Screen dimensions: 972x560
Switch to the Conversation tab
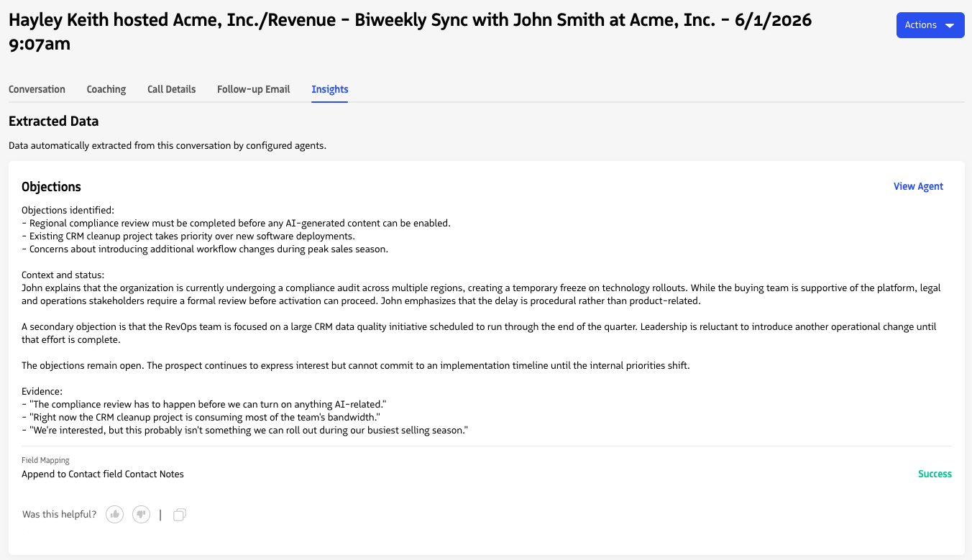tap(37, 89)
